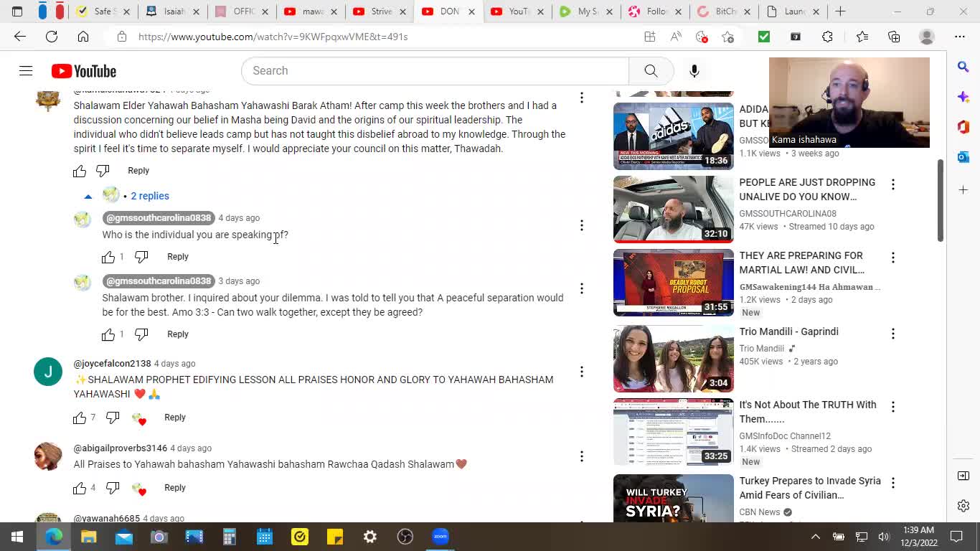The image size is (980, 551).
Task: Open Edge sidebar search icon
Action: (x=963, y=67)
